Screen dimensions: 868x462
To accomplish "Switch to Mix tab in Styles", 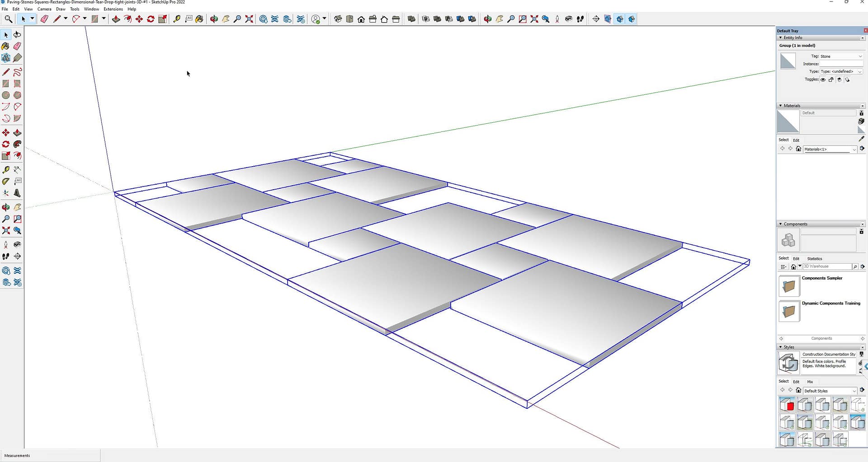I will [810, 382].
